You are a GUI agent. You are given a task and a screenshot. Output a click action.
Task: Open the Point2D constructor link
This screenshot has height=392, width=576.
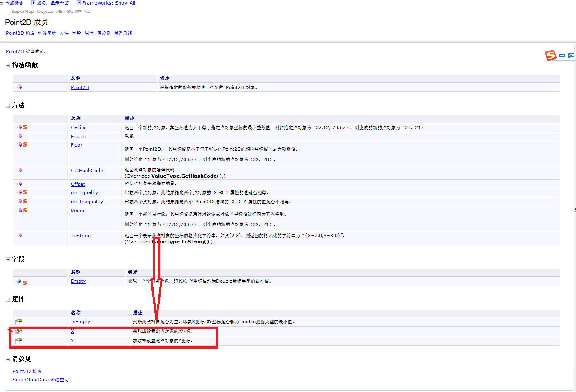click(80, 87)
